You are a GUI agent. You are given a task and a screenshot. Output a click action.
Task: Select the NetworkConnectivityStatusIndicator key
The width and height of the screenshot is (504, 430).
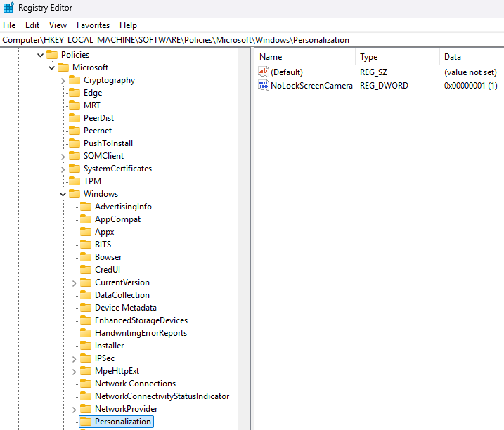click(162, 396)
